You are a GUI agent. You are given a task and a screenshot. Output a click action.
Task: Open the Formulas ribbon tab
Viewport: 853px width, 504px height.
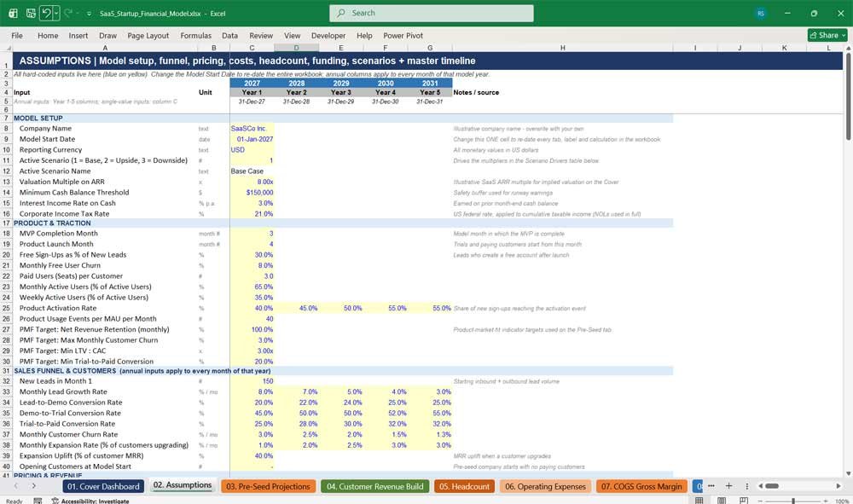196,35
